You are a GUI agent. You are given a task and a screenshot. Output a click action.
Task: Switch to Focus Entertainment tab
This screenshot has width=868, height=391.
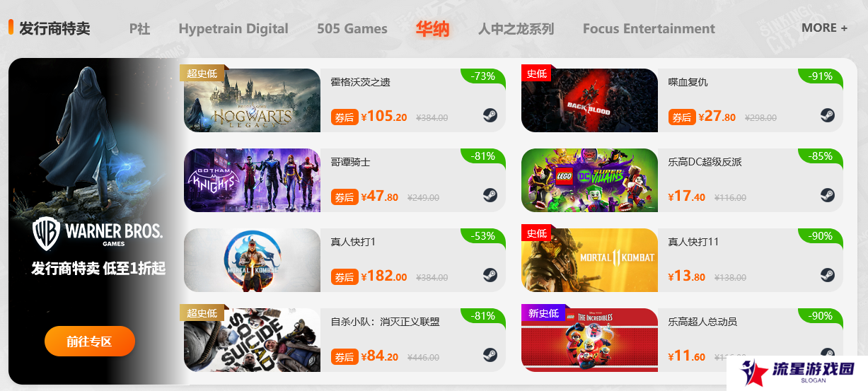tap(649, 29)
